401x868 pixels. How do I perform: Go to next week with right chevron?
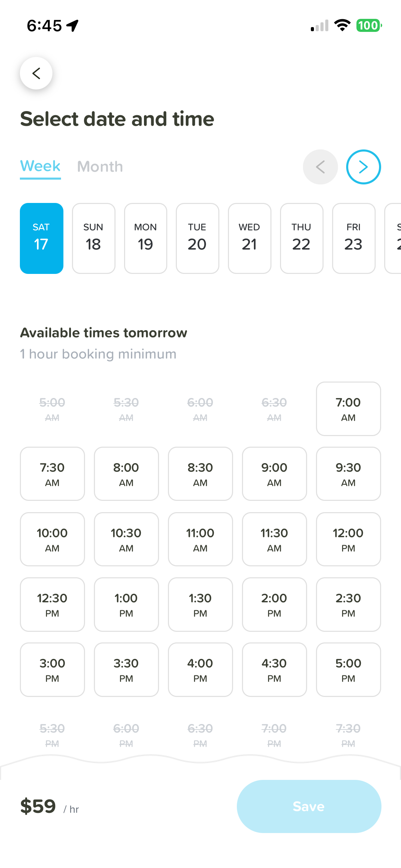[363, 167]
